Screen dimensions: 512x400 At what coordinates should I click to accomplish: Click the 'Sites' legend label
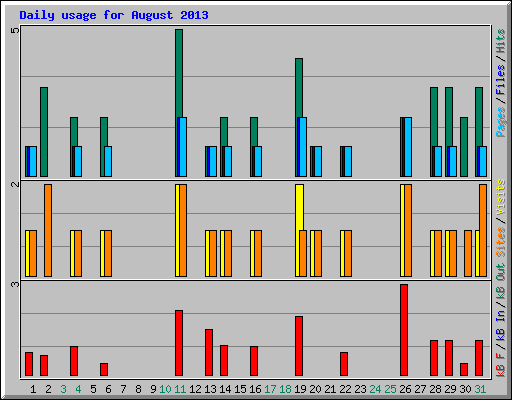tap(501, 242)
